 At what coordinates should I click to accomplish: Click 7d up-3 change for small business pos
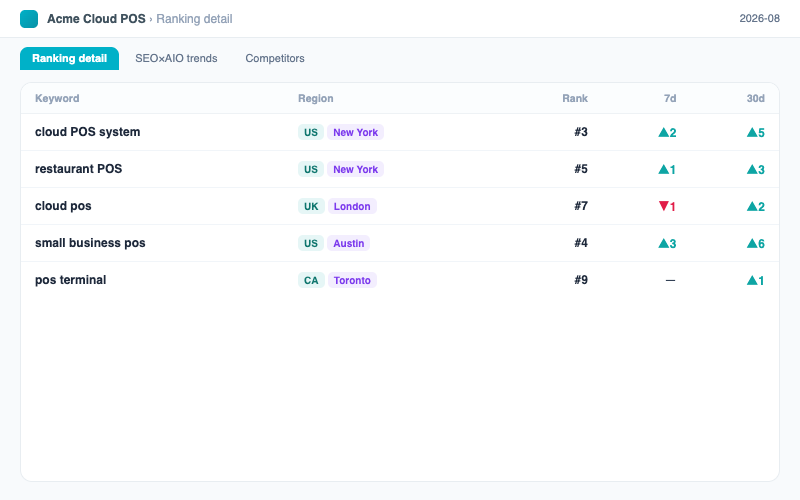pyautogui.click(x=667, y=243)
